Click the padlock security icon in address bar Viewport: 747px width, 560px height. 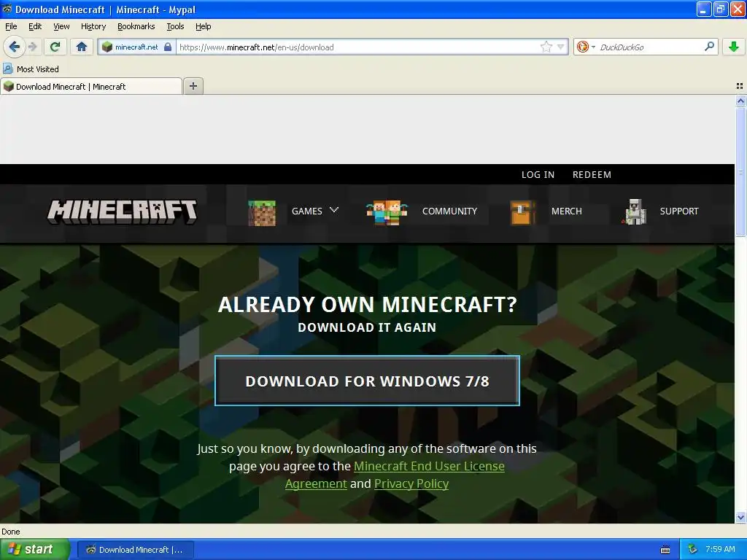(x=168, y=47)
